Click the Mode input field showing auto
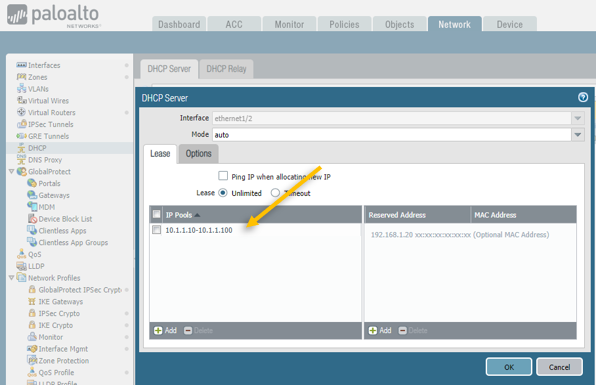The height and width of the screenshot is (385, 596). 392,135
